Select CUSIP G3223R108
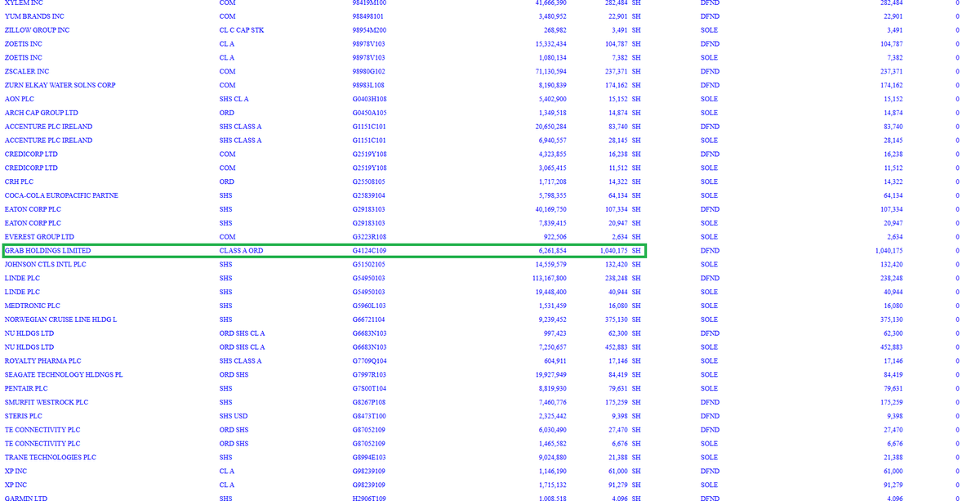The image size is (980, 501). click(x=370, y=237)
